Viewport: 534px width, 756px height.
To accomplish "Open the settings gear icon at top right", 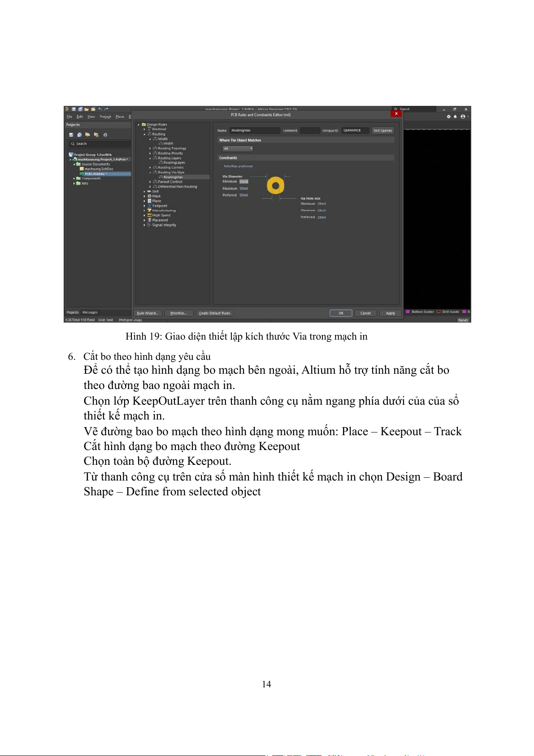I will pos(448,117).
